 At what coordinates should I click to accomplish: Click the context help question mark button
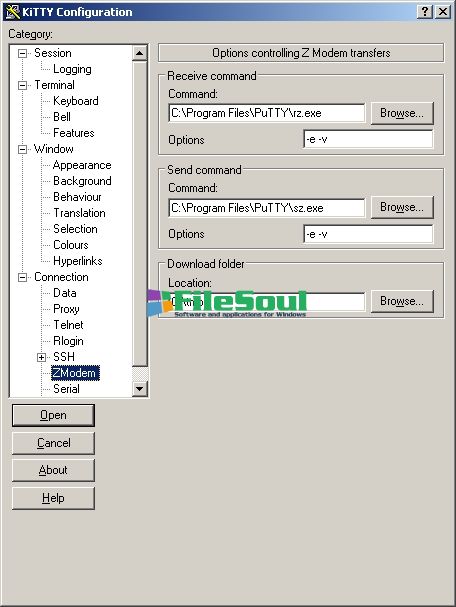(425, 12)
